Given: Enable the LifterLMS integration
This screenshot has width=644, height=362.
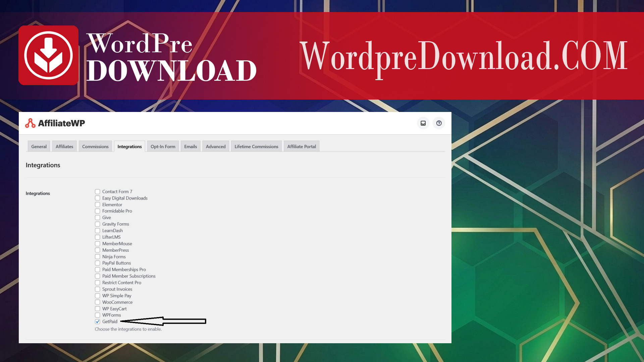Looking at the screenshot, I should click(x=97, y=237).
